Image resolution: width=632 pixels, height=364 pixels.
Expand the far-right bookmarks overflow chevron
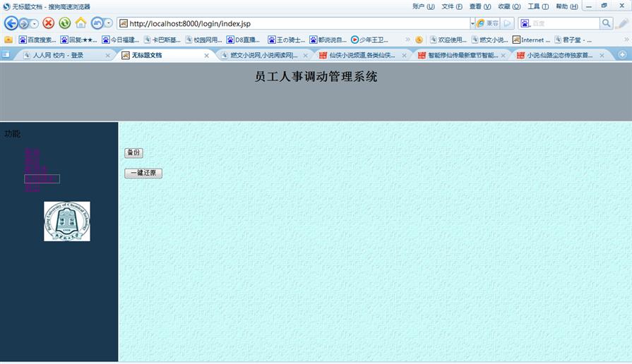[626, 40]
